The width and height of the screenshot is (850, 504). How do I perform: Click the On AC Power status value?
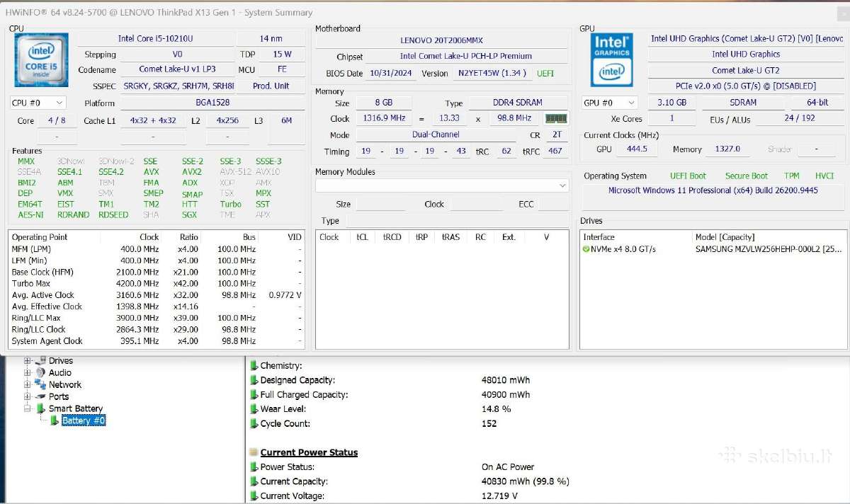click(508, 467)
